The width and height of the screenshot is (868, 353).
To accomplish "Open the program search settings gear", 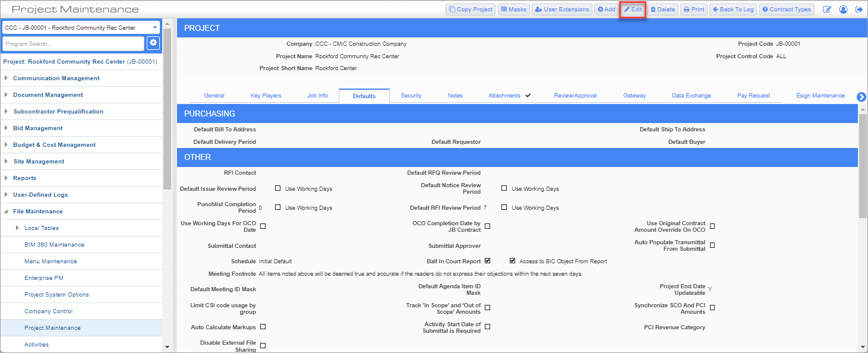I will click(x=153, y=43).
